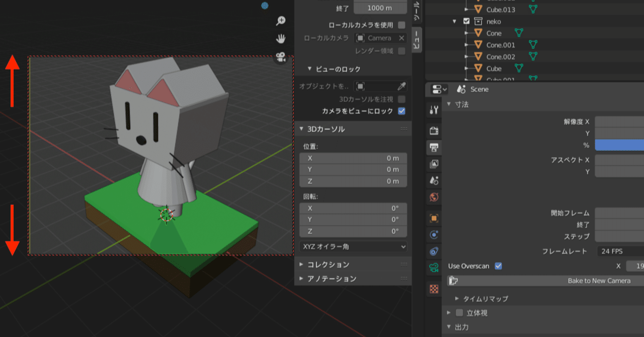The width and height of the screenshot is (644, 337).
Task: Open the XYZ オイラー角 rotation mode dropdown
Action: click(353, 246)
